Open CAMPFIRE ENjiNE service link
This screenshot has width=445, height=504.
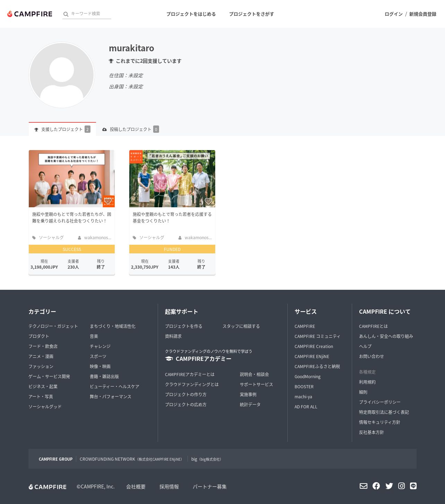click(312, 356)
